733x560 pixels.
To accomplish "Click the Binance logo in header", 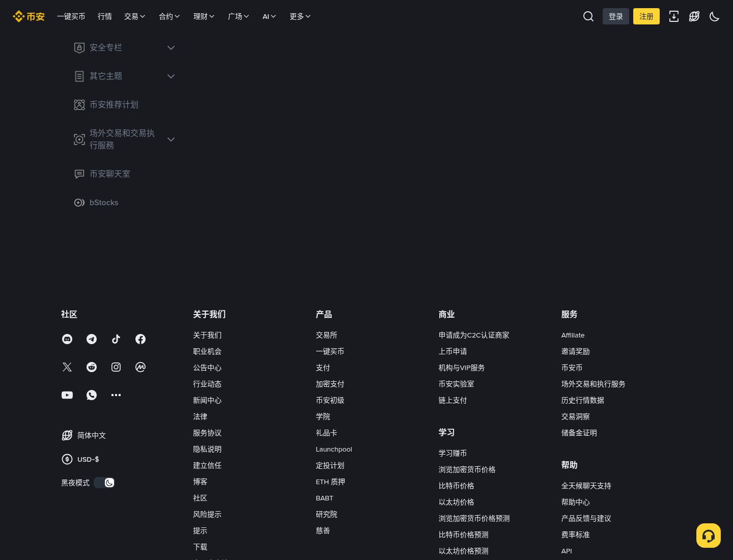I will [29, 16].
